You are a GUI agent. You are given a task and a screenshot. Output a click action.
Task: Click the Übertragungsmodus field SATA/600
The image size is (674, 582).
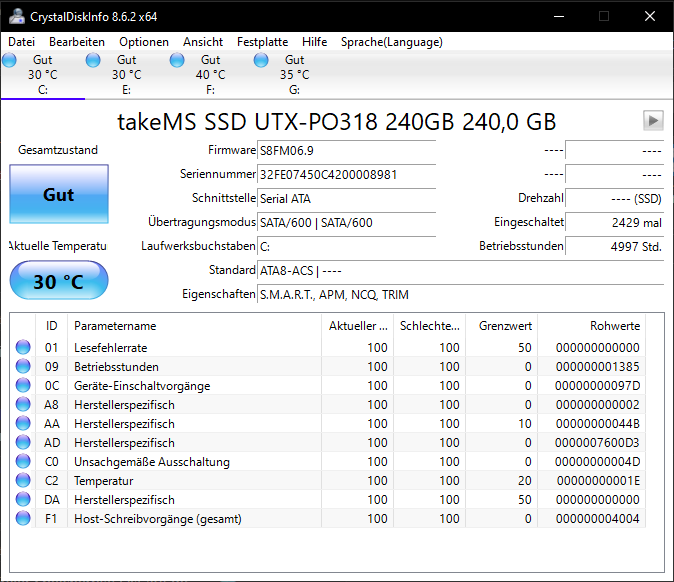click(x=346, y=223)
